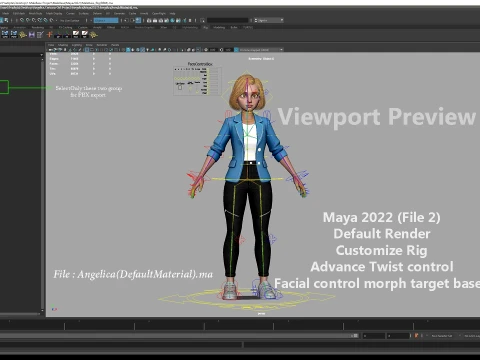Click the blue highlighted icon in viewport toolbar

(128, 50)
